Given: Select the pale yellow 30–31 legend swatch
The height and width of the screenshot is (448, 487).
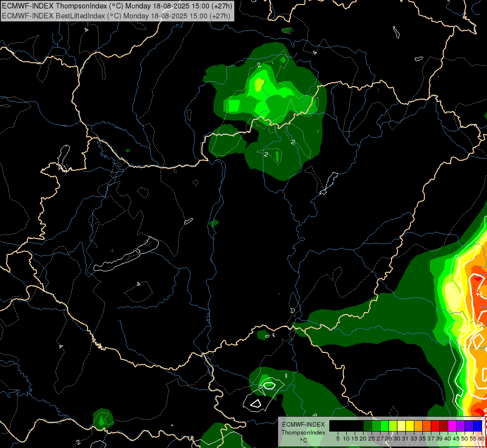Looking at the screenshot, I should 401,426.
